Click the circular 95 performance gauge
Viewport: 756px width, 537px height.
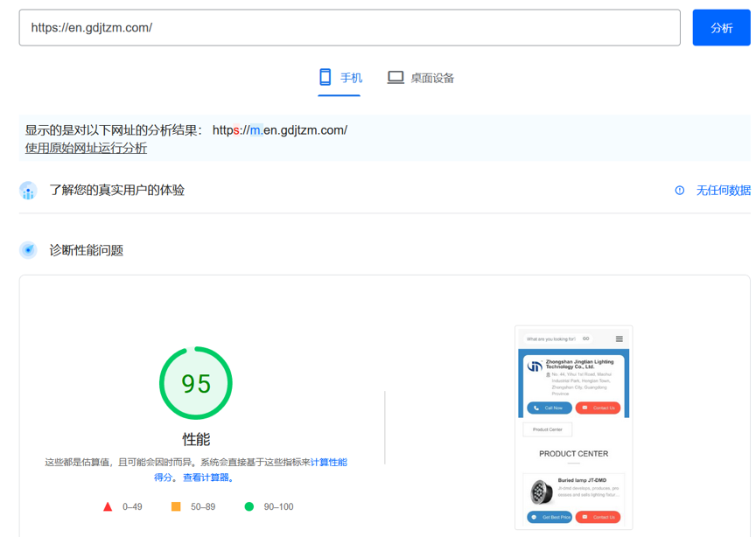[195, 383]
